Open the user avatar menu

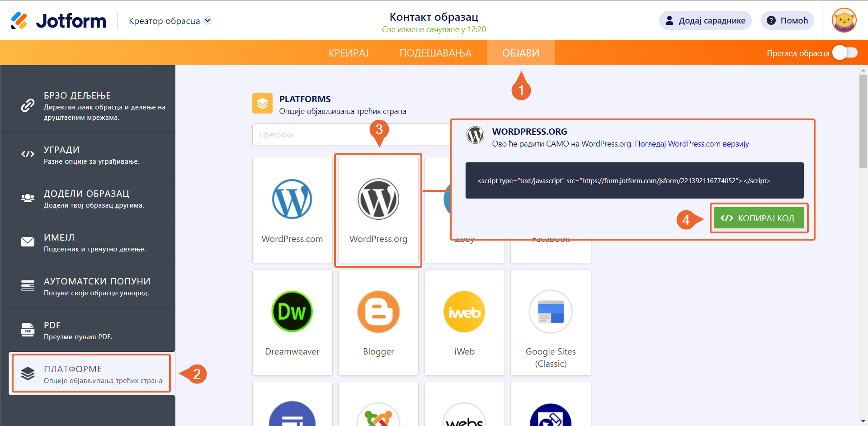tap(844, 20)
